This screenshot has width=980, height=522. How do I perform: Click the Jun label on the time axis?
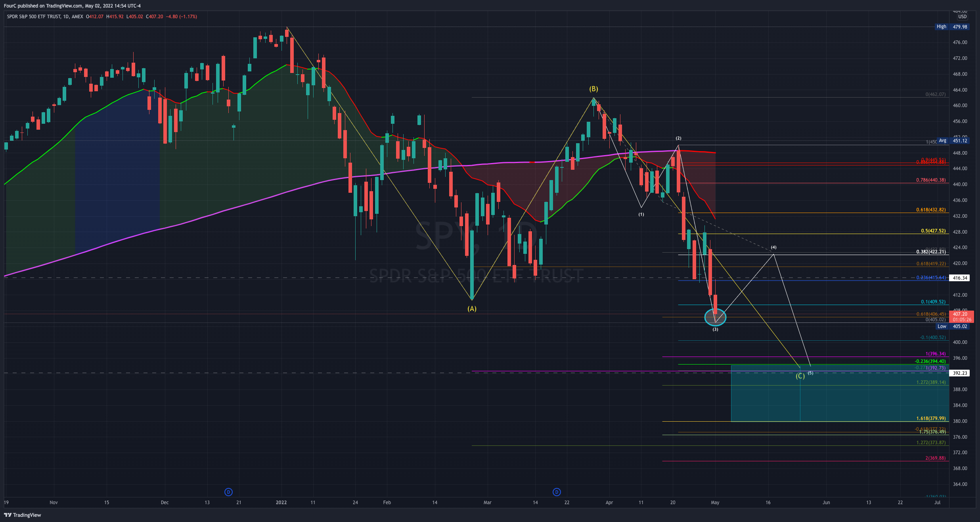[x=826, y=503]
